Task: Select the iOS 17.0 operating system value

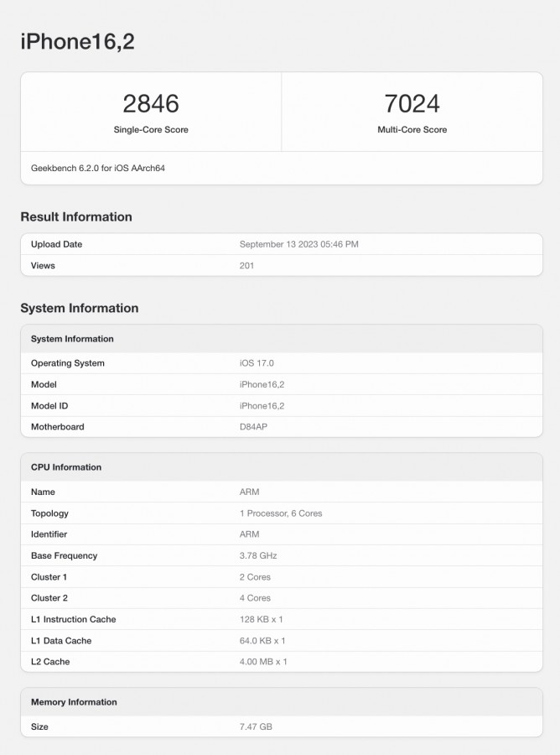Action: [257, 363]
